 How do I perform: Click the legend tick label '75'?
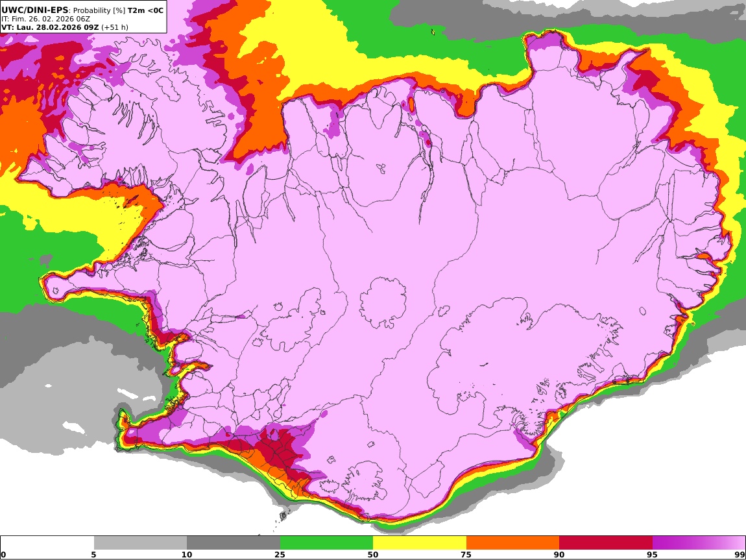point(466,555)
